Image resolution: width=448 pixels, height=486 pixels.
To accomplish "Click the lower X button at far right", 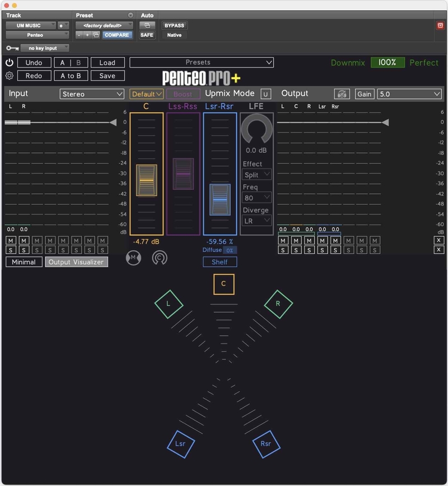I will click(x=438, y=250).
